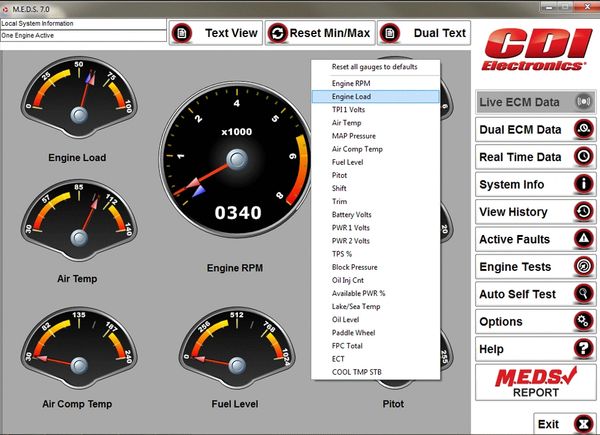Screen dimensions: 600x435
Task: Open the Live ECM Data page
Action: click(x=536, y=102)
